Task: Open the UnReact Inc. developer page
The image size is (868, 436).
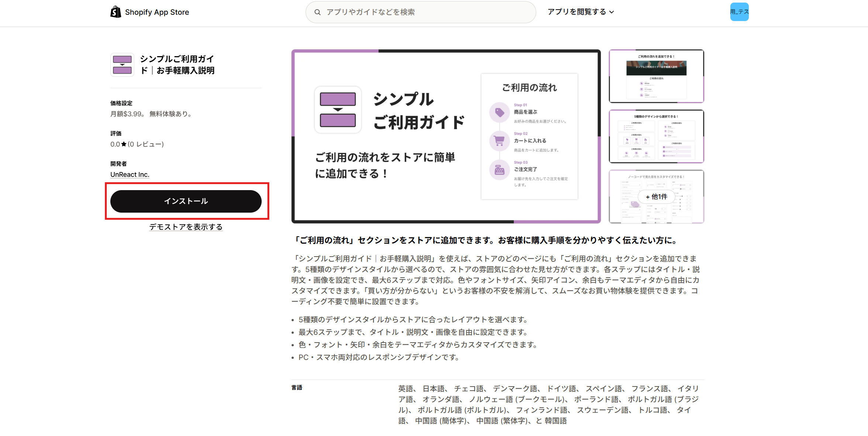Action: coord(130,174)
